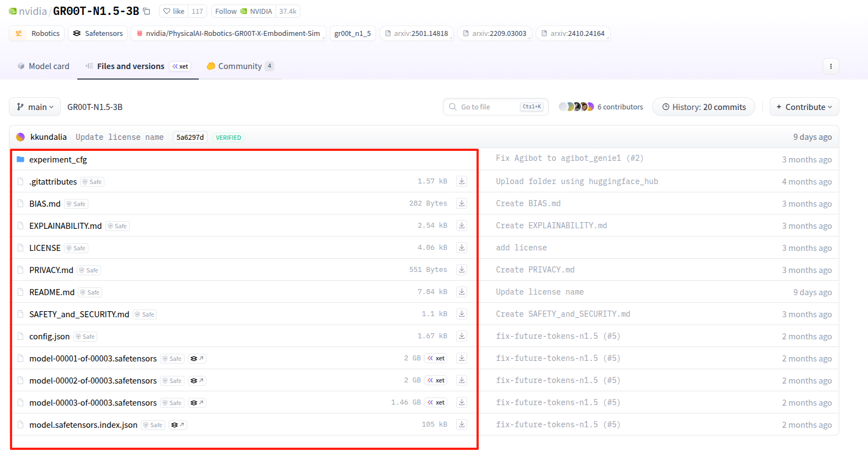Viewport: 868px width, 472px height.
Task: Click the Safe badge next to LICENSE
Action: [76, 248]
